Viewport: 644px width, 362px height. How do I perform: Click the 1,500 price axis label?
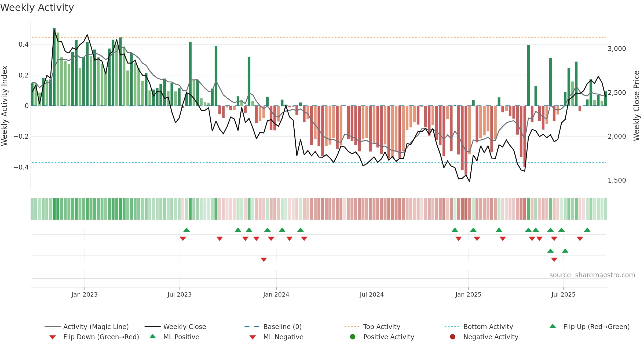pyautogui.click(x=617, y=180)
